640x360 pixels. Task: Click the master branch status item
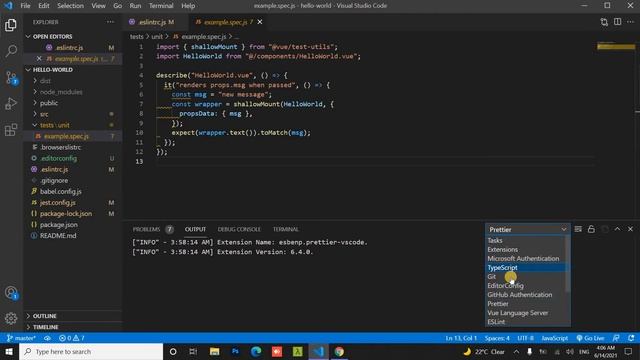pos(21,338)
